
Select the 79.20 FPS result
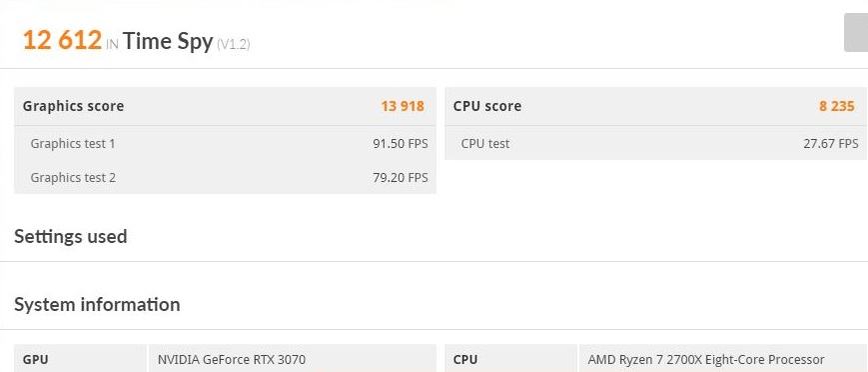click(x=401, y=177)
